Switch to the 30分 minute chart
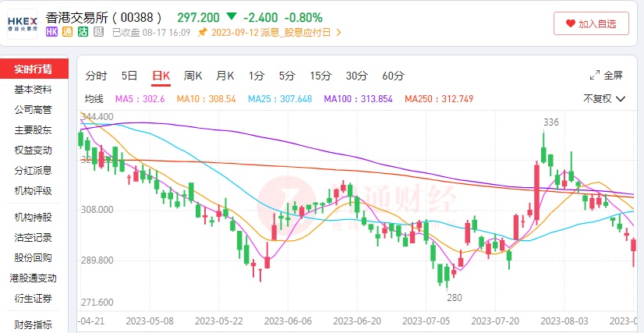Screen dimensions: 644x333 356,76
